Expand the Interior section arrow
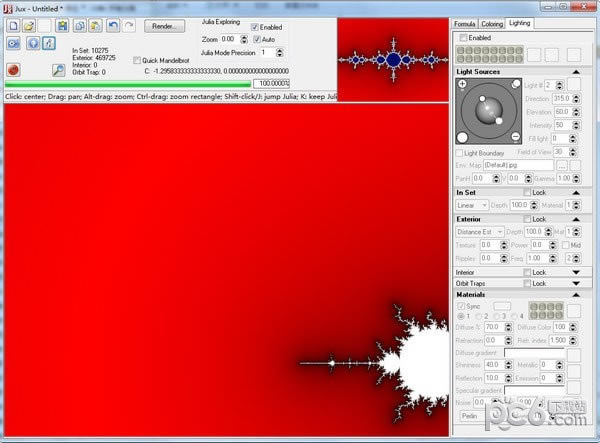Screen dimensions: 600x443 [x=576, y=272]
